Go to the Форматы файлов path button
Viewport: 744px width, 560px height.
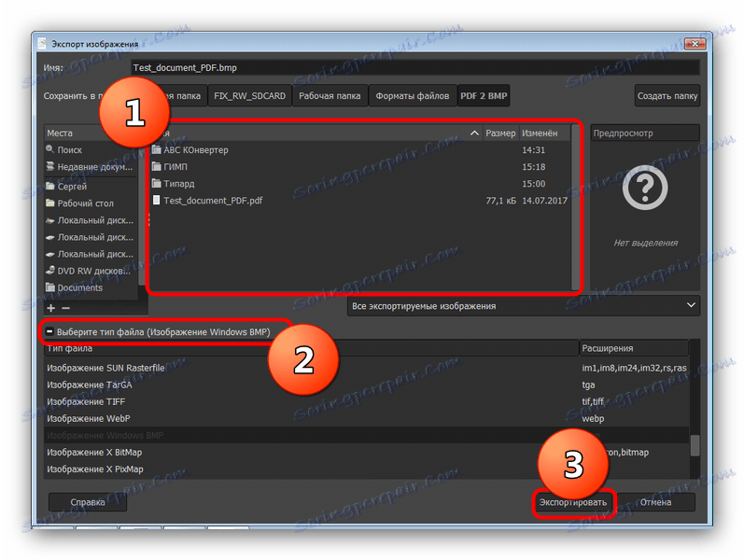coord(413,96)
